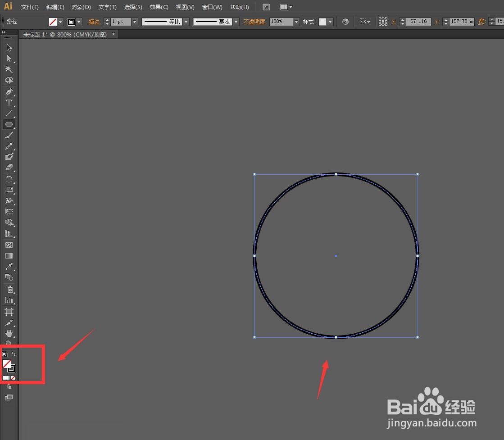Open the 等比 width profile dropdown
This screenshot has width=504, height=440.
point(186,22)
